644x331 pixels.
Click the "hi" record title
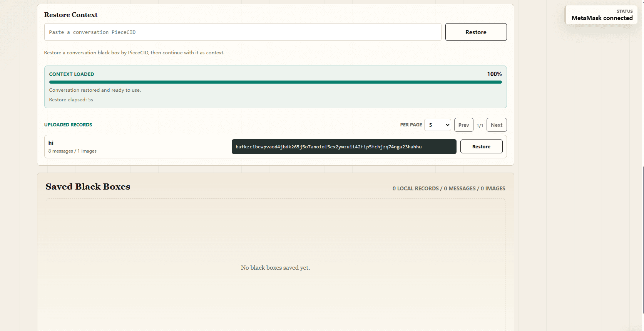(51, 143)
